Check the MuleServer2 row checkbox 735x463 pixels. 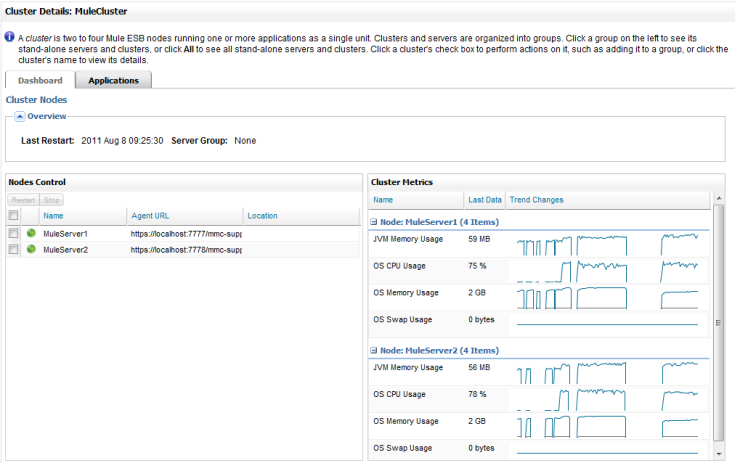click(14, 249)
